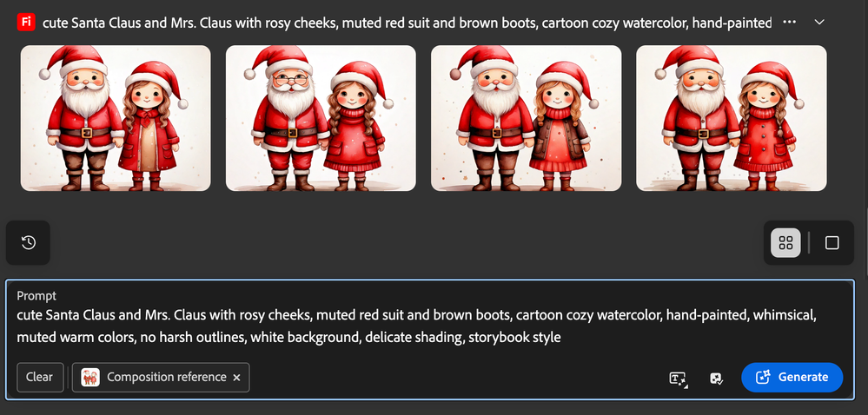Viewport: 868px width, 415px height.
Task: Open the text prompt tools icon
Action: 678,378
